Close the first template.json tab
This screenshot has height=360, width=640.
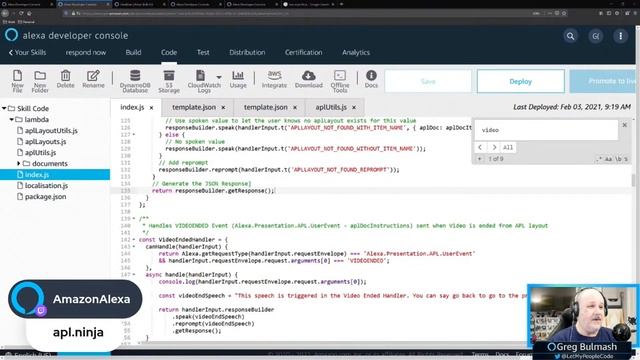pyautogui.click(x=223, y=108)
